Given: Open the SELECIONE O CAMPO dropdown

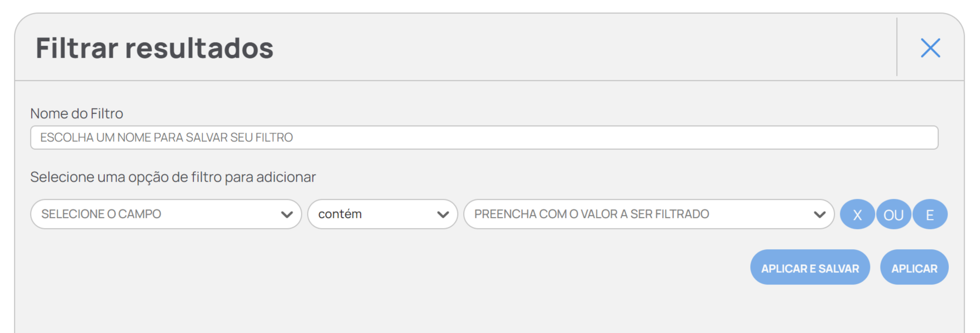Looking at the screenshot, I should click(x=167, y=214).
